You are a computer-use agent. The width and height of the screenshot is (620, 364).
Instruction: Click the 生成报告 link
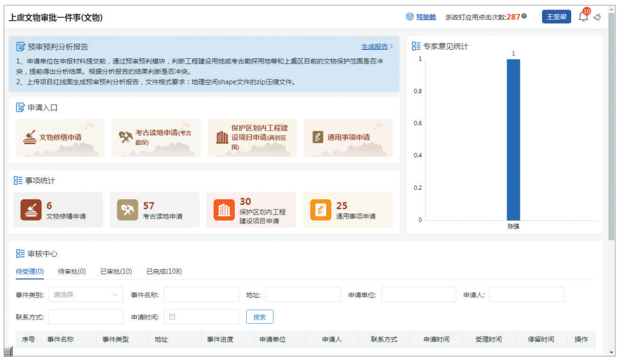pos(374,46)
